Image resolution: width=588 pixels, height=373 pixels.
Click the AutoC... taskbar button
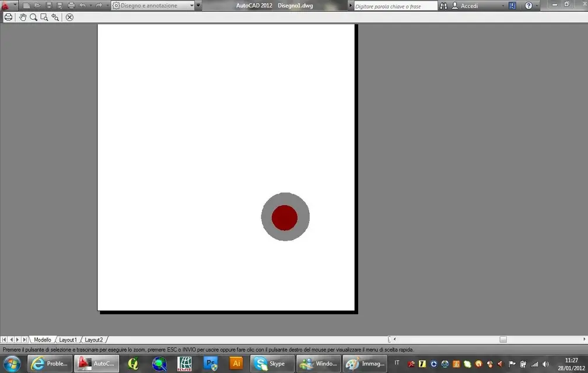tap(96, 364)
